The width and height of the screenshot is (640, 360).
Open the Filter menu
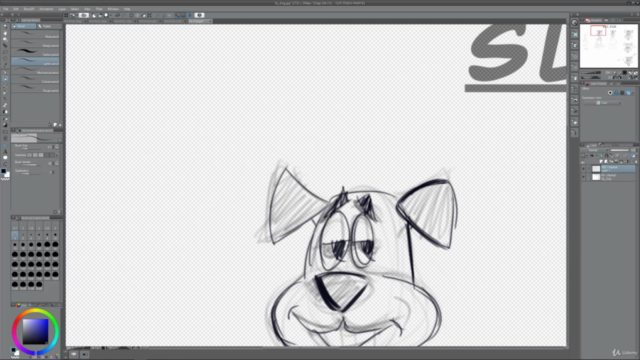(x=99, y=9)
